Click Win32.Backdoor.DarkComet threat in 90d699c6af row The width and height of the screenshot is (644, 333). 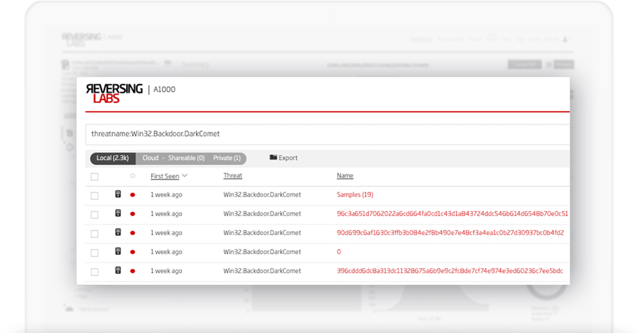pos(262,233)
